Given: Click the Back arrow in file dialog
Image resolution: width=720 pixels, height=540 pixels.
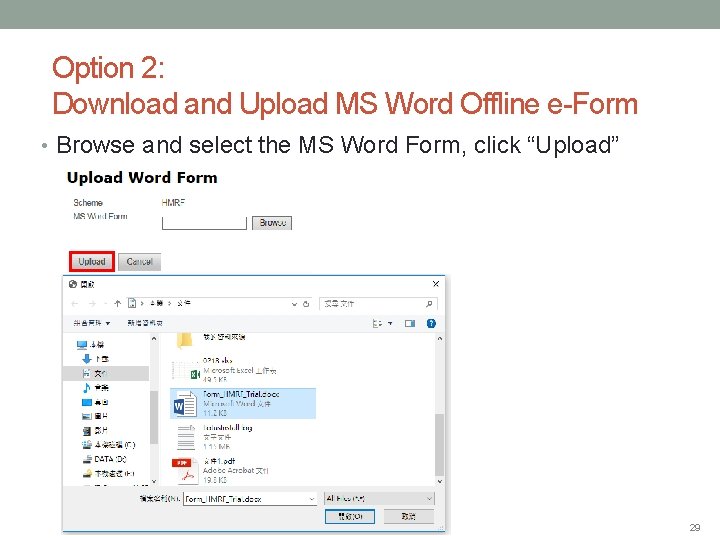Looking at the screenshot, I should (75, 304).
